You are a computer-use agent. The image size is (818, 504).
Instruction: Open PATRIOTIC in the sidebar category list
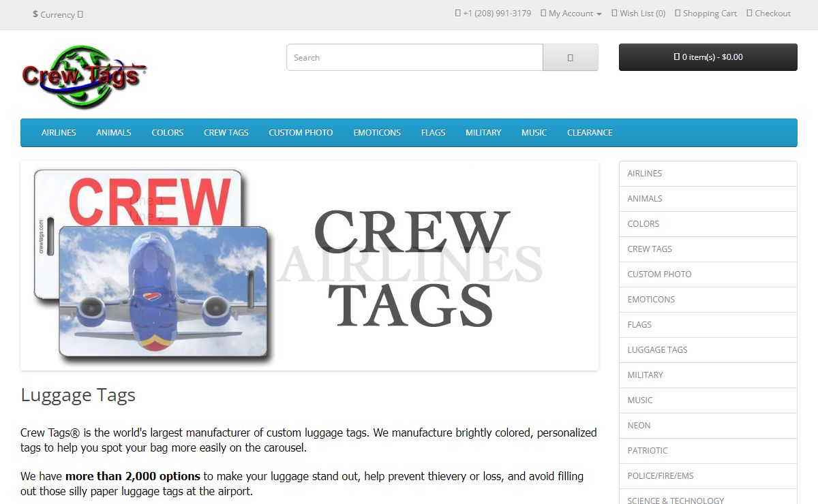[x=708, y=451]
